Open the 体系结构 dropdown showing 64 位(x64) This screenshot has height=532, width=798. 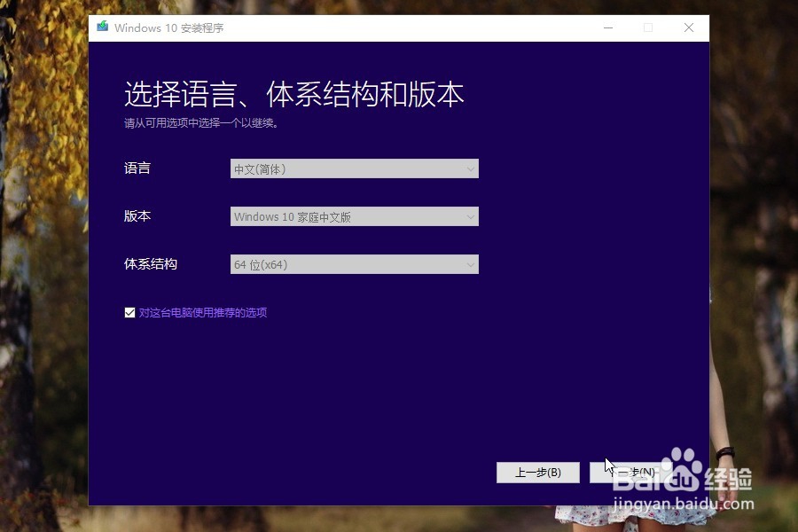point(354,264)
